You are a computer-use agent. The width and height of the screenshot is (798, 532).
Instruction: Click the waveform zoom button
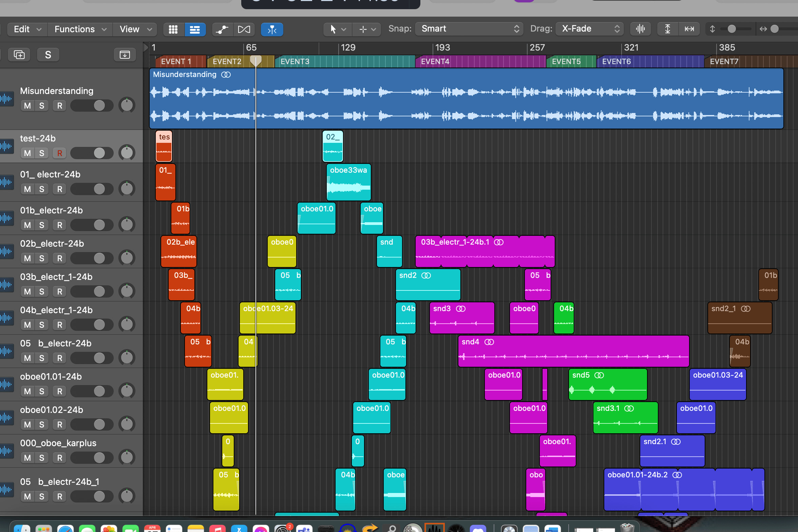coord(640,29)
